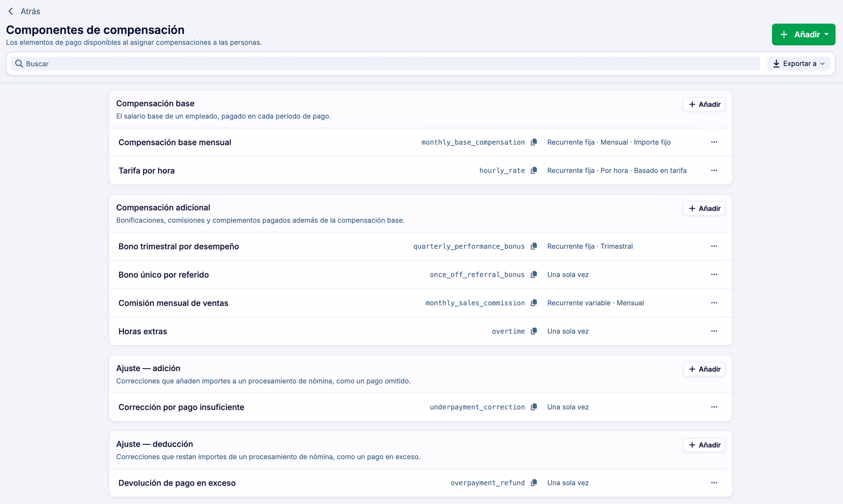Copy the overpayment_refund code
The width and height of the screenshot is (843, 504).
pos(533,483)
